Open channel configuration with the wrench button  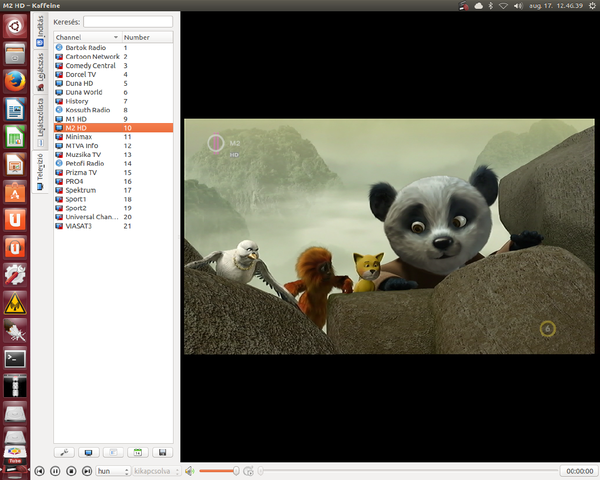tap(64, 452)
